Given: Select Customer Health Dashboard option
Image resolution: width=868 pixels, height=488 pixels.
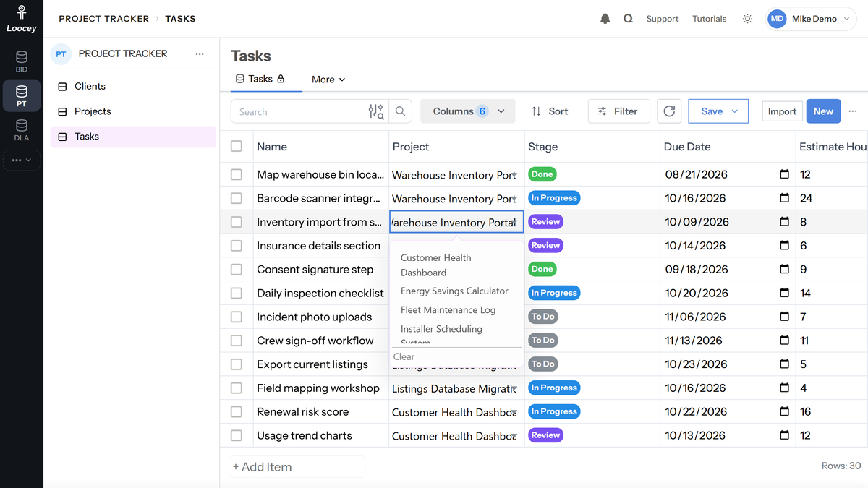Looking at the screenshot, I should (x=456, y=265).
